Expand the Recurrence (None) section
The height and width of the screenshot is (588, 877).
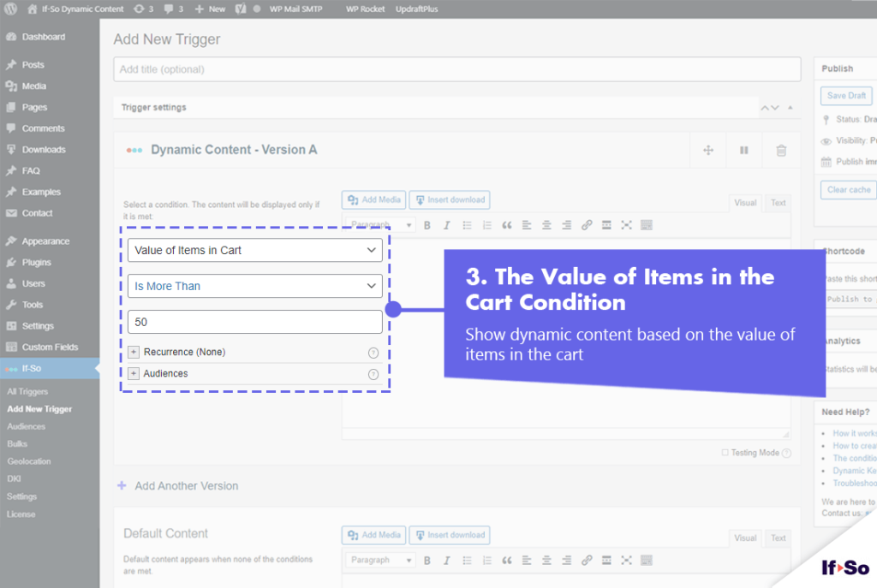[134, 352]
